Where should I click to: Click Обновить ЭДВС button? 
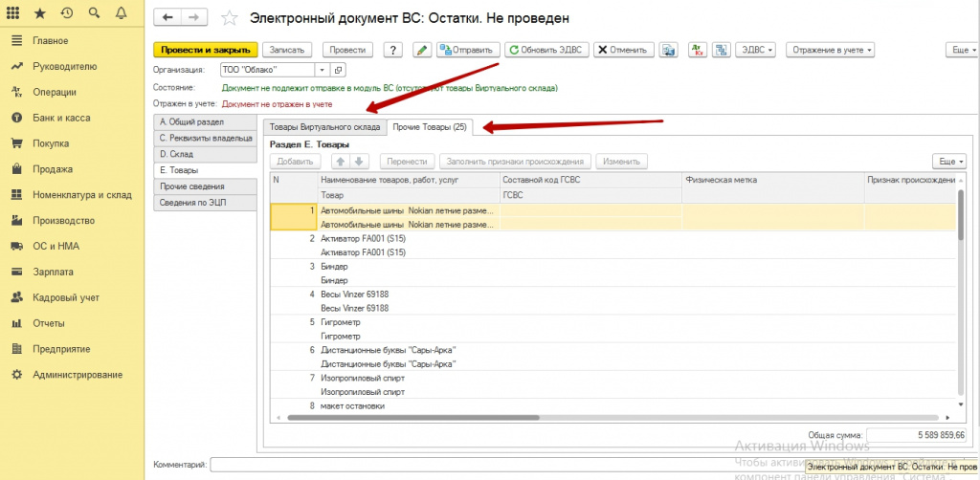[x=546, y=51]
